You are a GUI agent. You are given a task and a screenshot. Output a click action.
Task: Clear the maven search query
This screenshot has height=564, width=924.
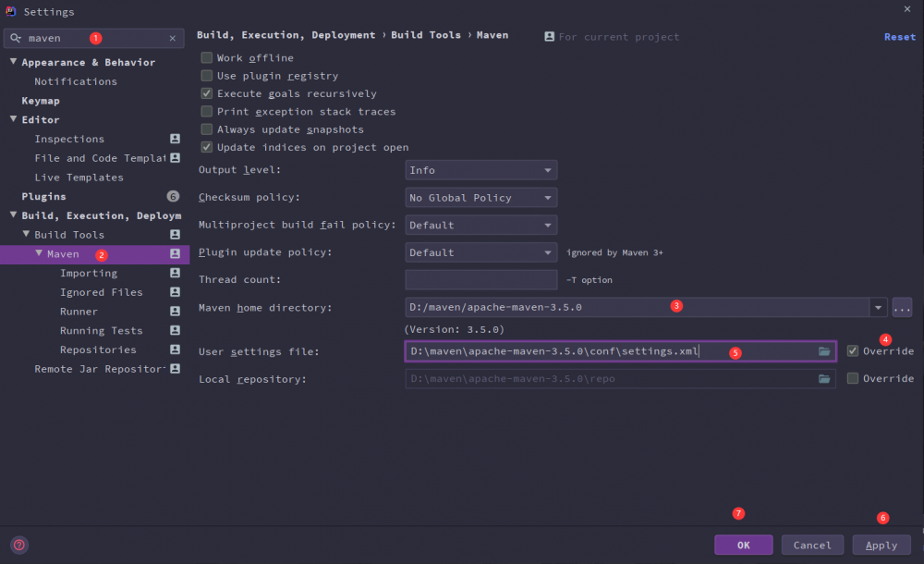pyautogui.click(x=172, y=38)
